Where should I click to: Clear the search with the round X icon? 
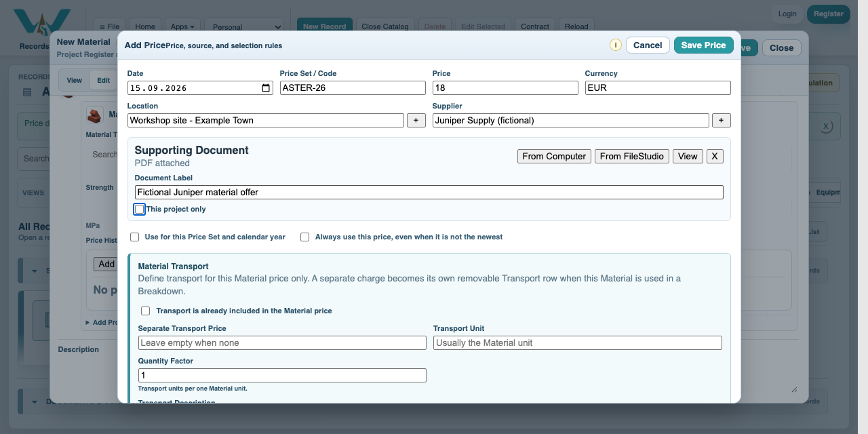(x=826, y=126)
